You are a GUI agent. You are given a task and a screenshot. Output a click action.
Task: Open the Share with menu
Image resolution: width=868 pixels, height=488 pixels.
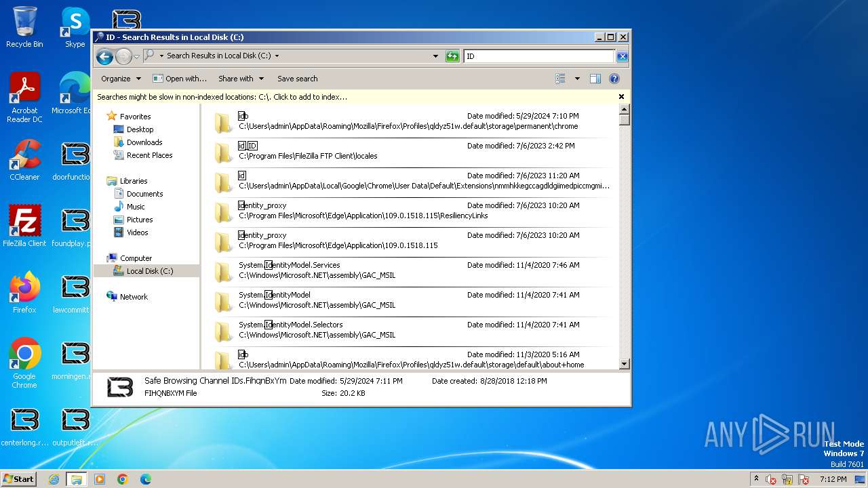241,79
